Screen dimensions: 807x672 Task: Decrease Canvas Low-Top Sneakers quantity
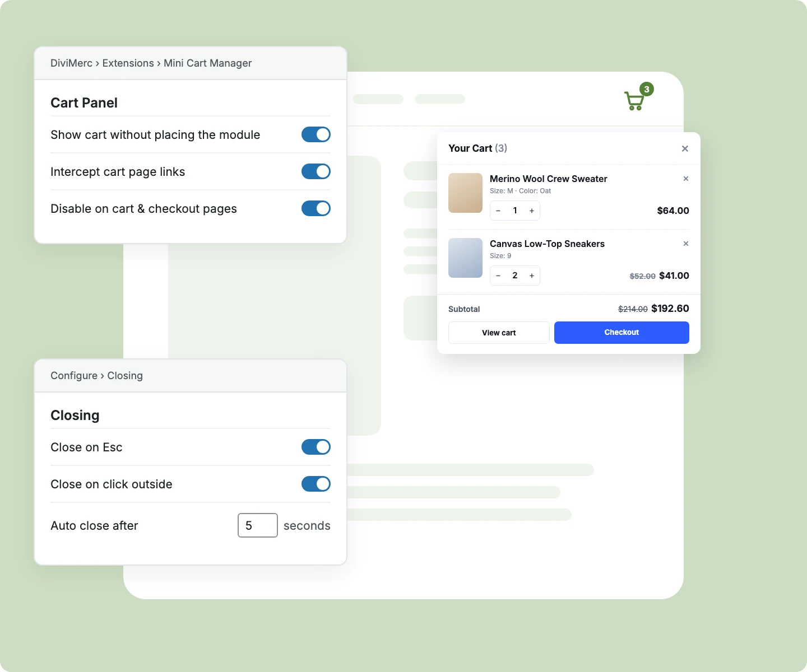498,276
